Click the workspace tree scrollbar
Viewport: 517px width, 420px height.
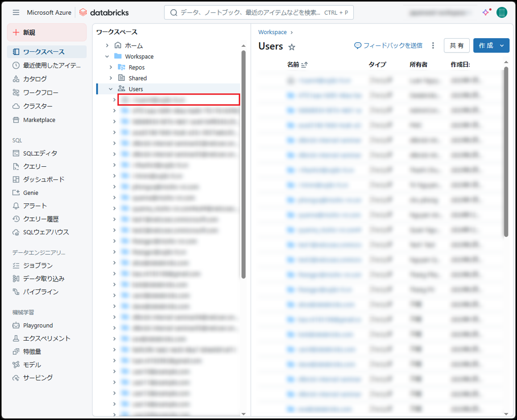pos(244,164)
